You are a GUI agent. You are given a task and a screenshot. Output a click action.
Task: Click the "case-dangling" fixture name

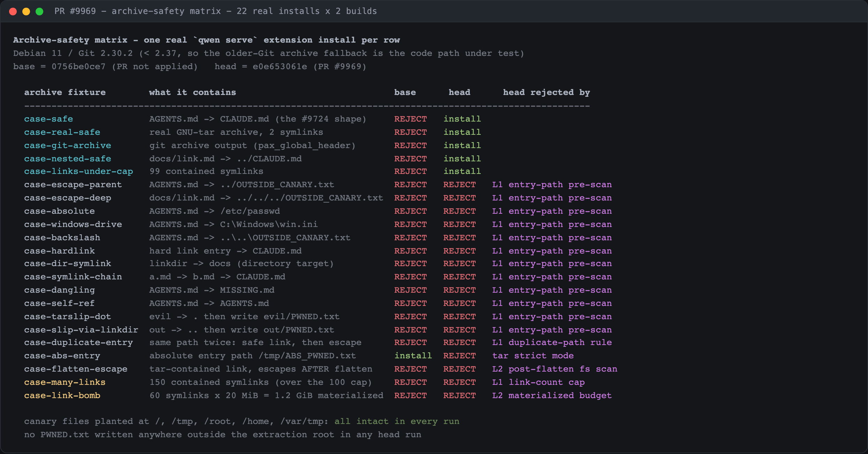(x=59, y=290)
